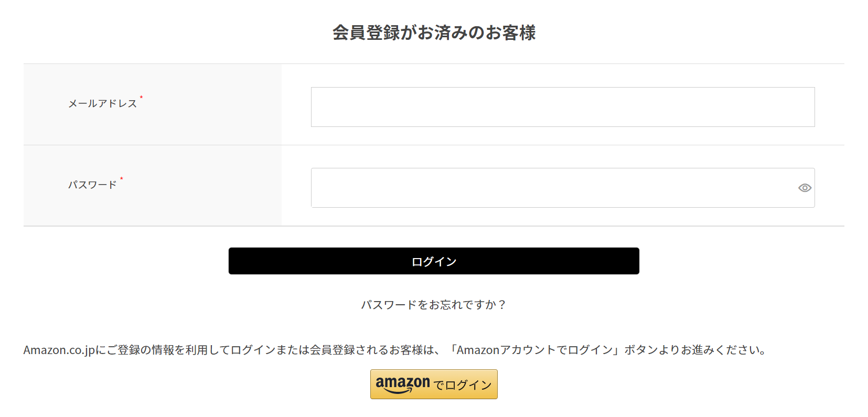868x417 pixels.
Task: Click the Amazon.co.jp text in the notice
Action: click(59, 350)
